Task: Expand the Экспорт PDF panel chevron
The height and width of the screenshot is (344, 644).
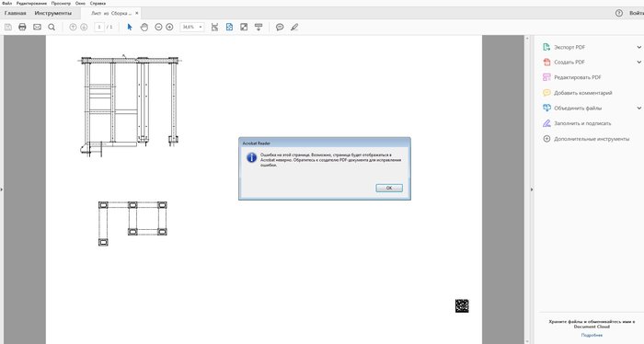Action: (x=639, y=47)
